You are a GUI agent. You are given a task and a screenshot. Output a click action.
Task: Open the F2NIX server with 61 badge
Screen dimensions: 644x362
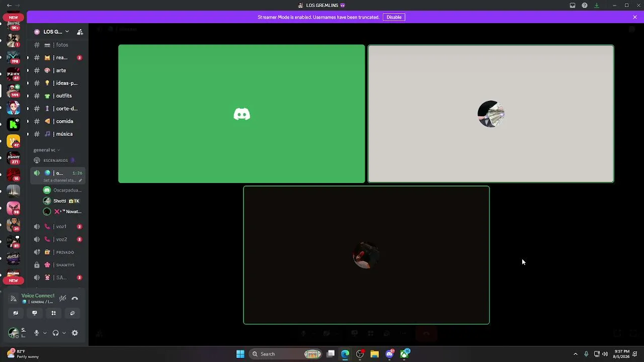click(14, 74)
